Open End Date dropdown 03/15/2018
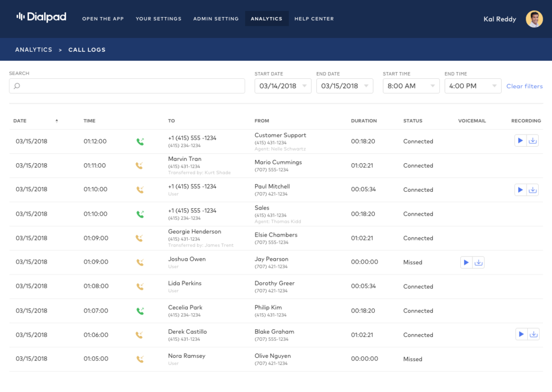Viewport: 552px width, 392px height. (344, 86)
